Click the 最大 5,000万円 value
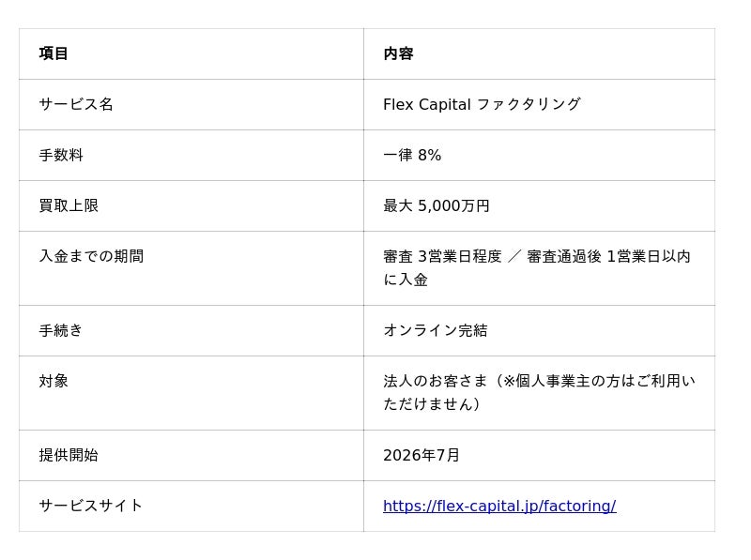Viewport: 751px width, 560px height. click(436, 205)
